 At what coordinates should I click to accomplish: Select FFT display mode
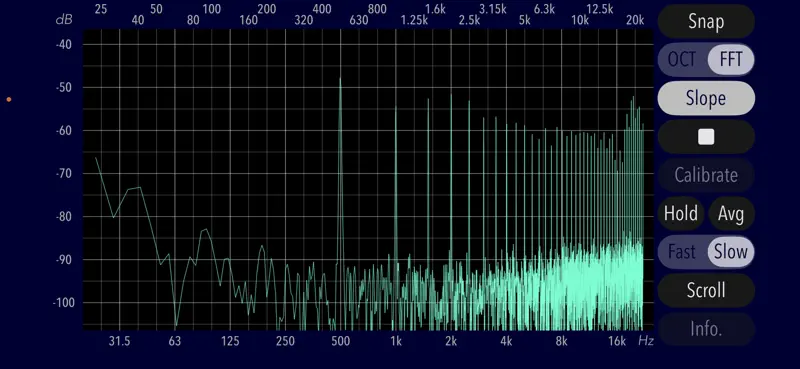click(731, 60)
